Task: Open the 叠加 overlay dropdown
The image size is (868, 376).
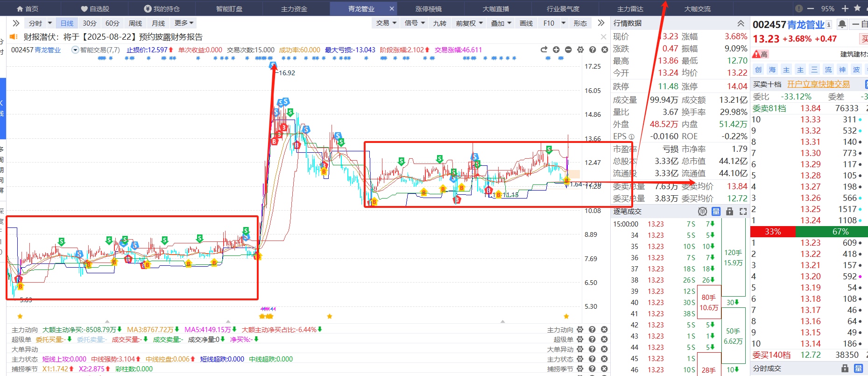Action: pyautogui.click(x=501, y=23)
